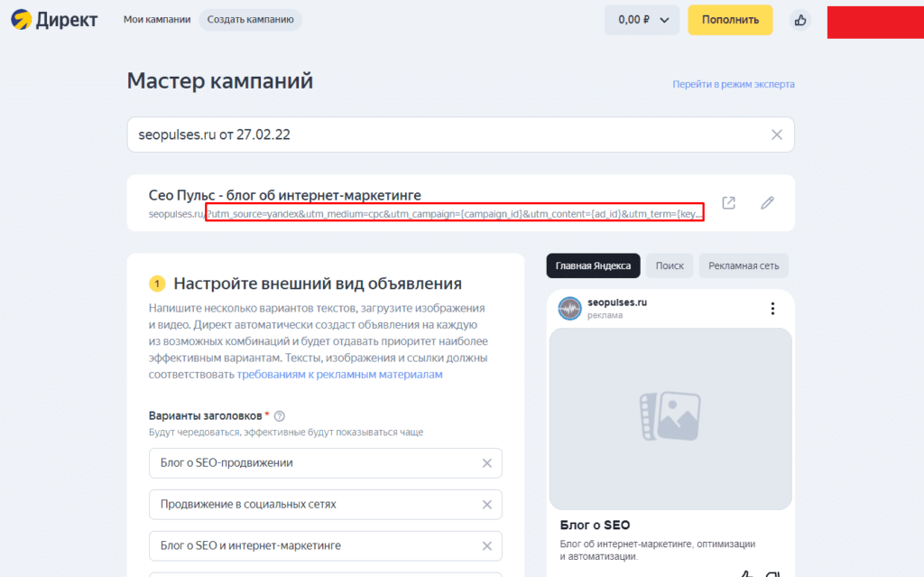Go to 'Мои кампании'
924x577 pixels.
tap(157, 20)
